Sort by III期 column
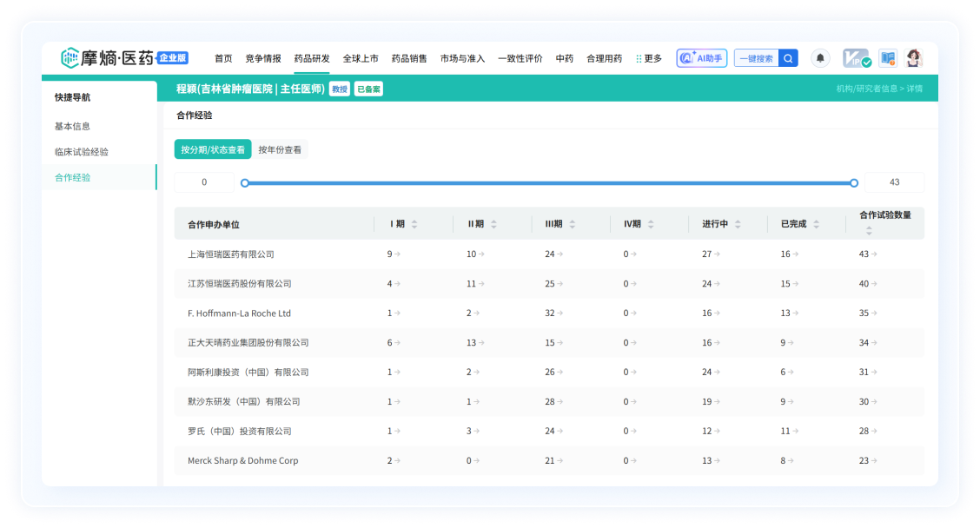Screen dimensions: 980x528 [x=573, y=224]
